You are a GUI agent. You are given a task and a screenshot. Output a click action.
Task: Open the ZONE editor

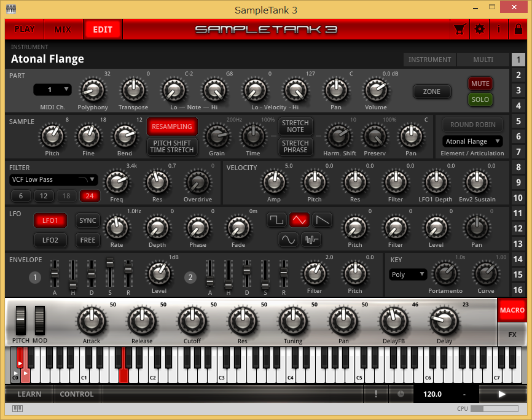click(x=432, y=91)
